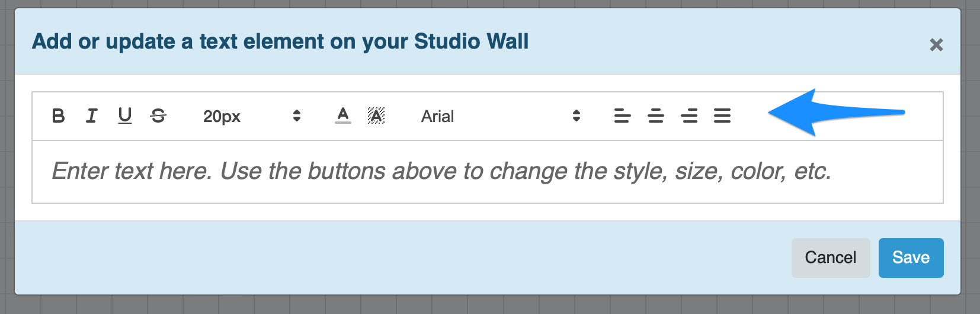Apply italic style using the I icon
The width and height of the screenshot is (980, 314).
91,116
